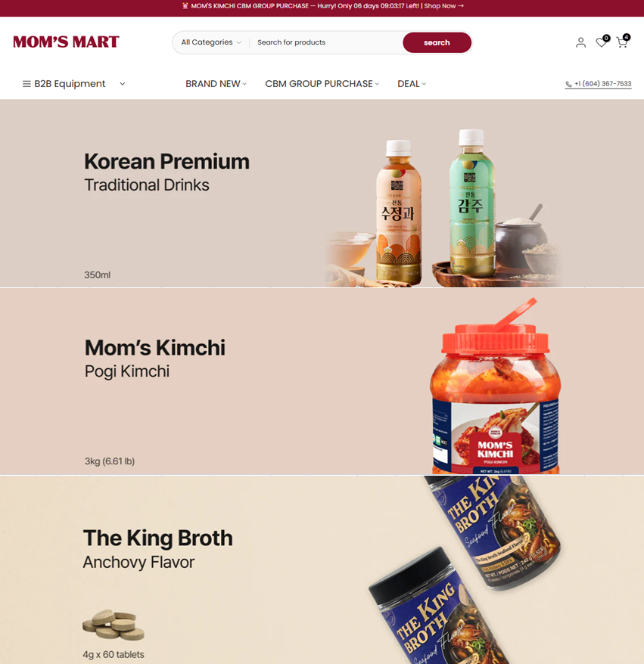Click the King Broth tablets image

(113, 625)
